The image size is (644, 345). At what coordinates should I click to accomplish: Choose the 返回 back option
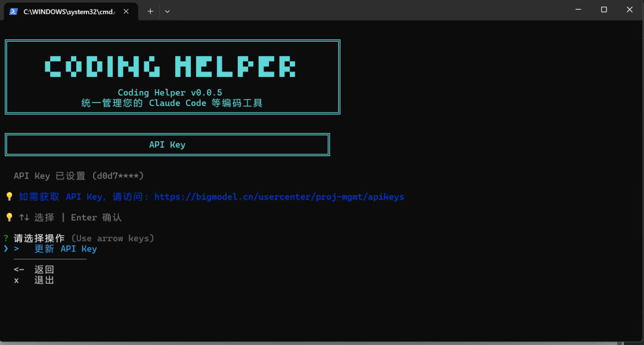tap(44, 269)
